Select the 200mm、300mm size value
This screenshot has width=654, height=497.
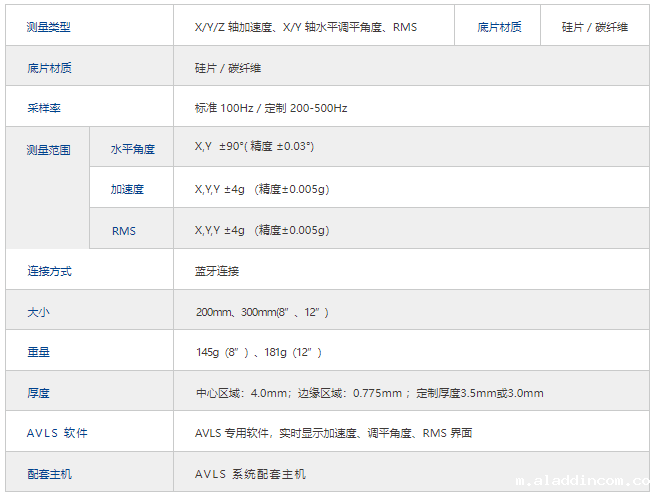tap(262, 312)
